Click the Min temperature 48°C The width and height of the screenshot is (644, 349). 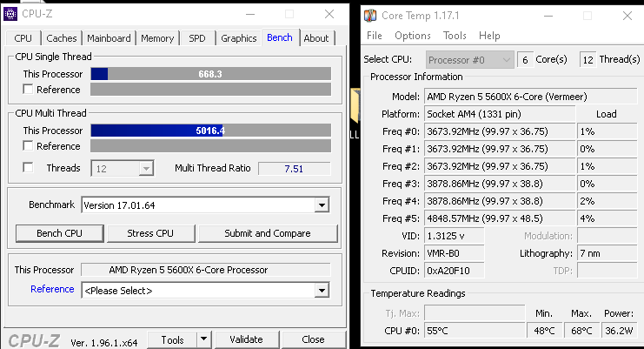[545, 331]
